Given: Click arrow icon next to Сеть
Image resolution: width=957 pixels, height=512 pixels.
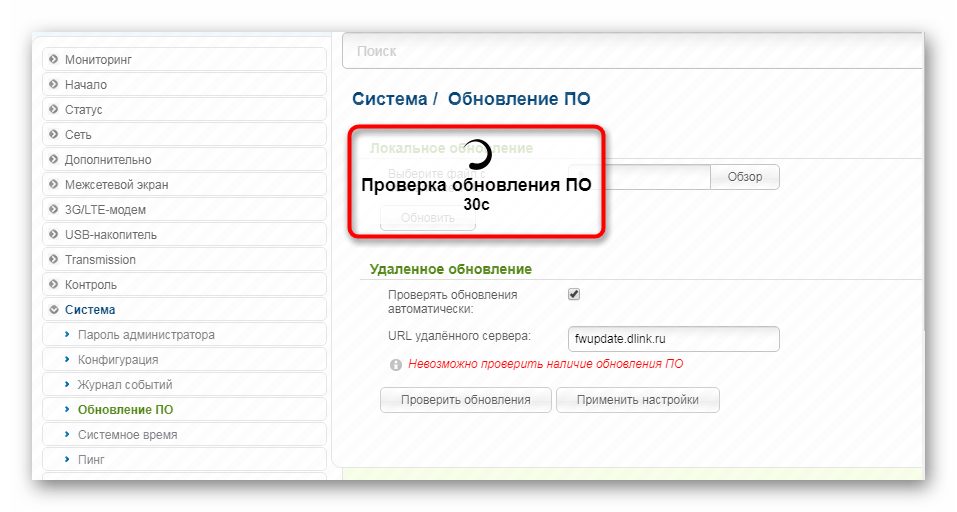Looking at the screenshot, I should [54, 135].
